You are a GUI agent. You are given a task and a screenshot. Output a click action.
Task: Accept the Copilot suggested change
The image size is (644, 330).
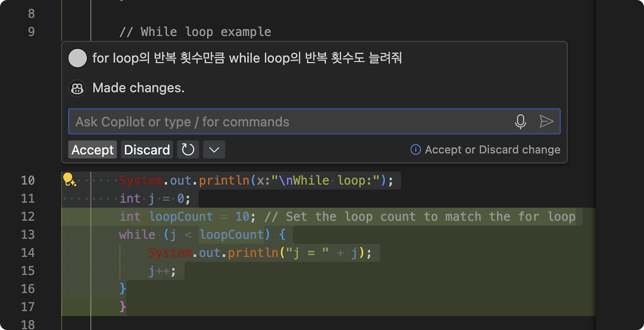pyautogui.click(x=92, y=149)
